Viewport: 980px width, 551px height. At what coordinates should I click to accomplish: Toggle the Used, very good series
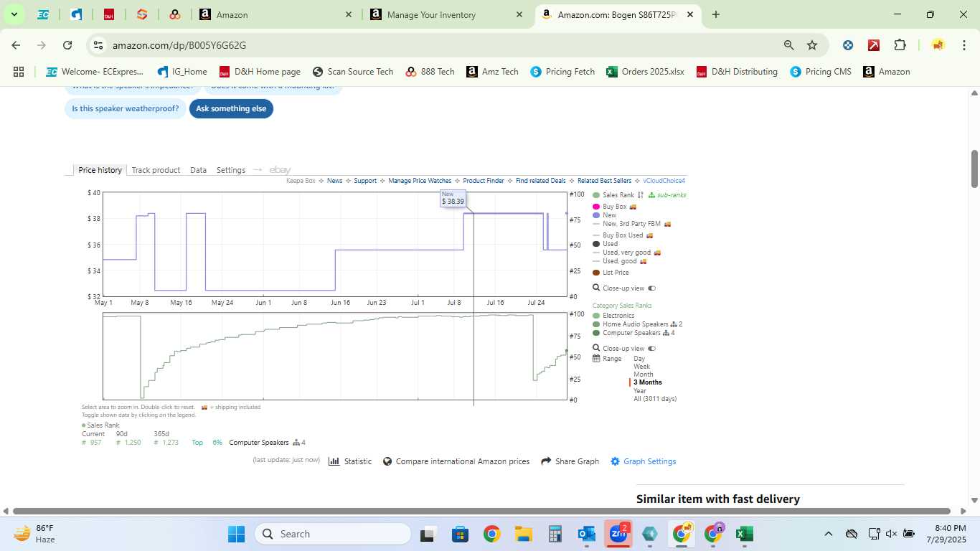pyautogui.click(x=627, y=253)
